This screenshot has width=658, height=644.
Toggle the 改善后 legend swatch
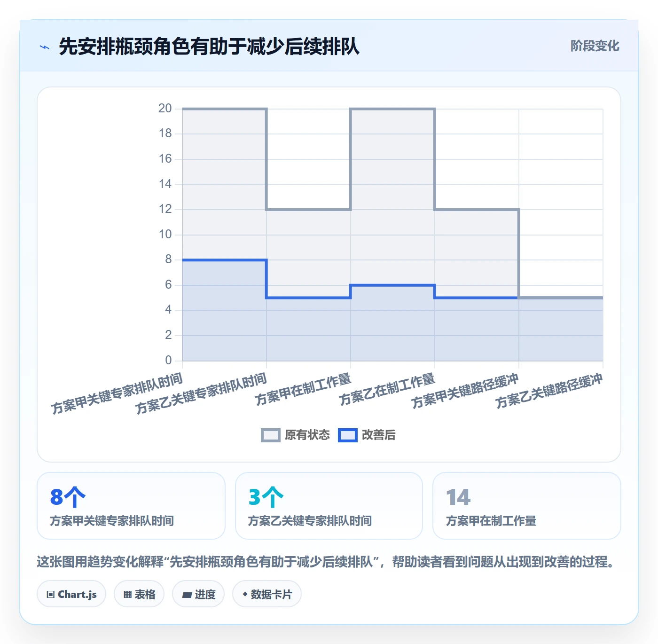tap(348, 435)
